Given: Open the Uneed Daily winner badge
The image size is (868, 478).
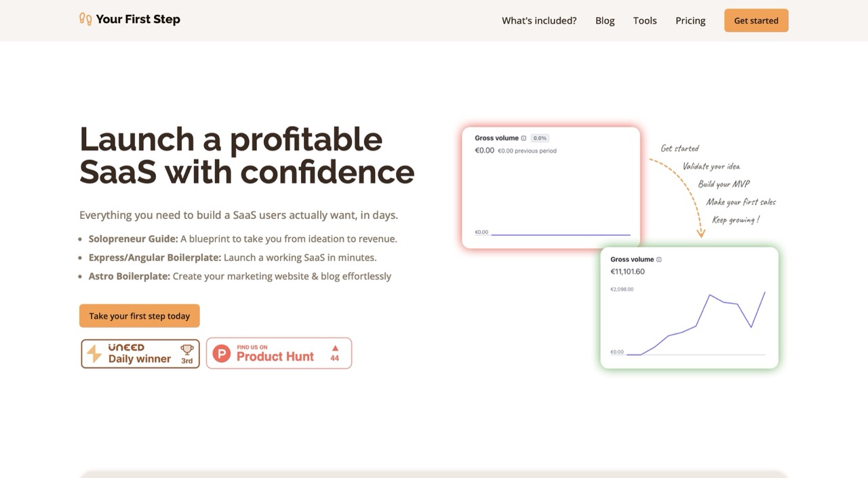Looking at the screenshot, I should click(140, 353).
